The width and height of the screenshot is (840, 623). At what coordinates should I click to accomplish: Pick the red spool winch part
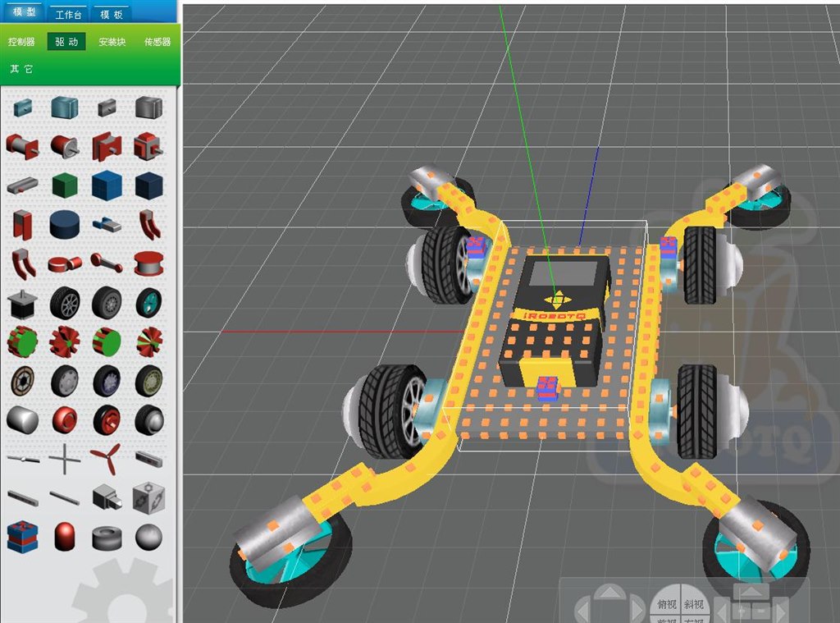tap(148, 263)
